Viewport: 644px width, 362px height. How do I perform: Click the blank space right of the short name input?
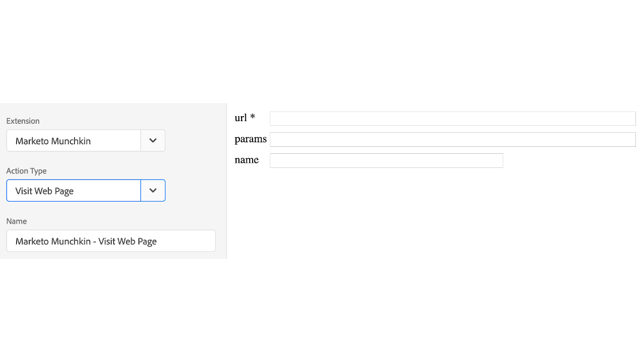[569, 161]
